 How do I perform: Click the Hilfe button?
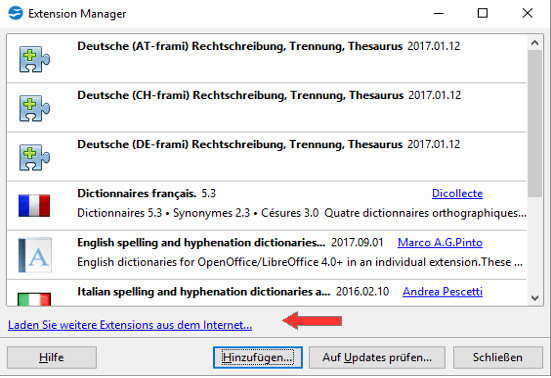tap(52, 357)
